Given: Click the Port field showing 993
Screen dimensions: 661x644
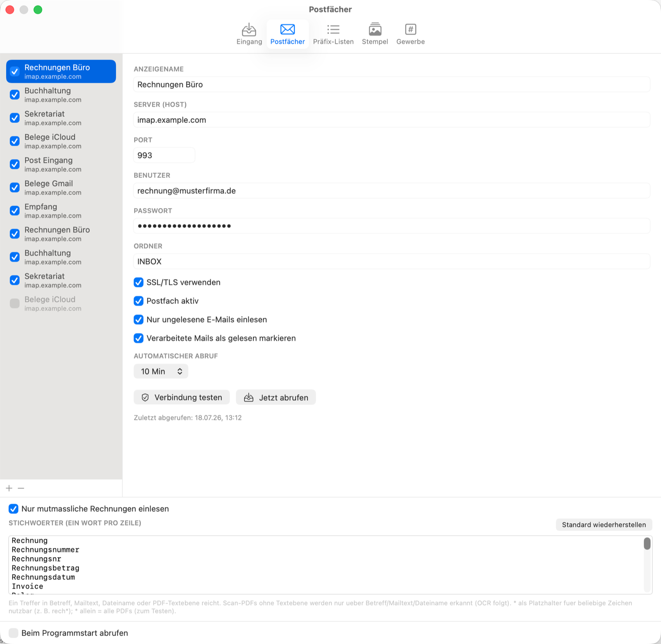Looking at the screenshot, I should pyautogui.click(x=164, y=155).
